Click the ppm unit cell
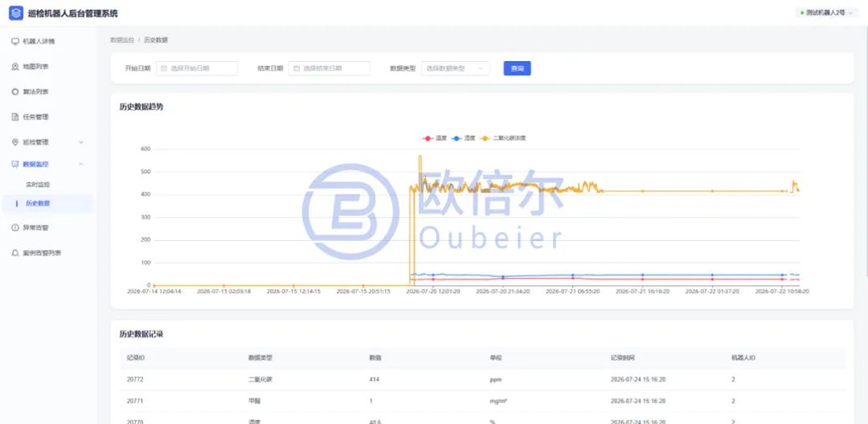 [495, 380]
